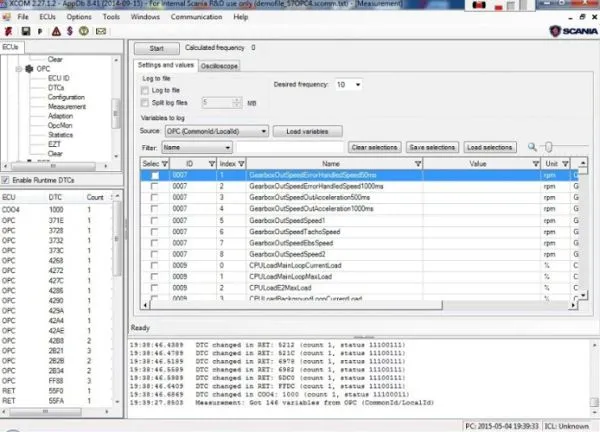The height and width of the screenshot is (432, 600).
Task: Enable the Log to file checkbox
Action: click(x=145, y=90)
